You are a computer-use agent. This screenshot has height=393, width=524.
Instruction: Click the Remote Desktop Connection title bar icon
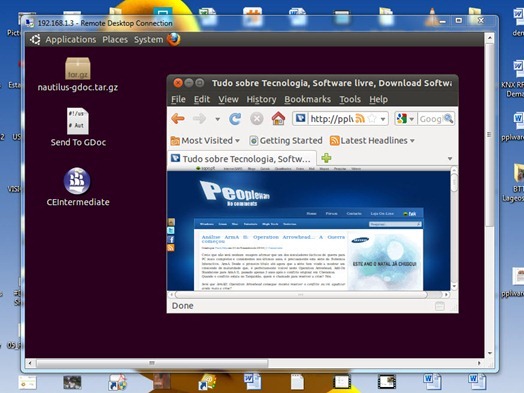pyautogui.click(x=30, y=23)
